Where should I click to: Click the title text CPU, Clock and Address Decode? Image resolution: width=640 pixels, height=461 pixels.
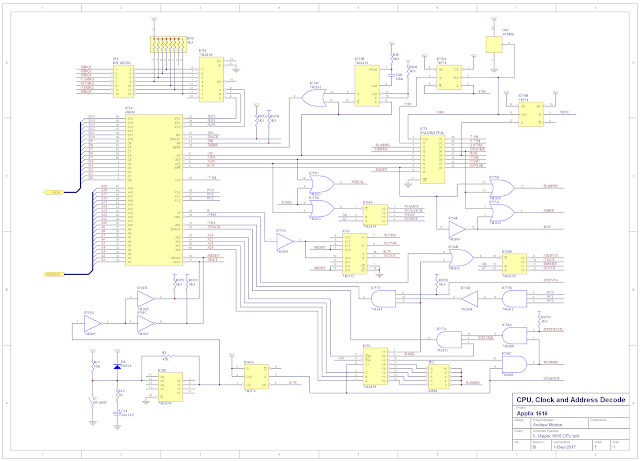pos(571,400)
